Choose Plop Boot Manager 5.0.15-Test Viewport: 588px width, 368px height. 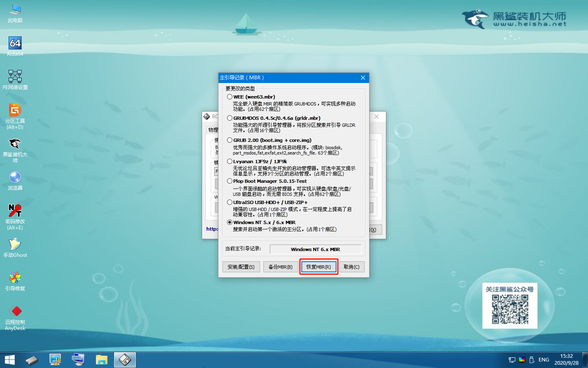pyautogui.click(x=229, y=181)
